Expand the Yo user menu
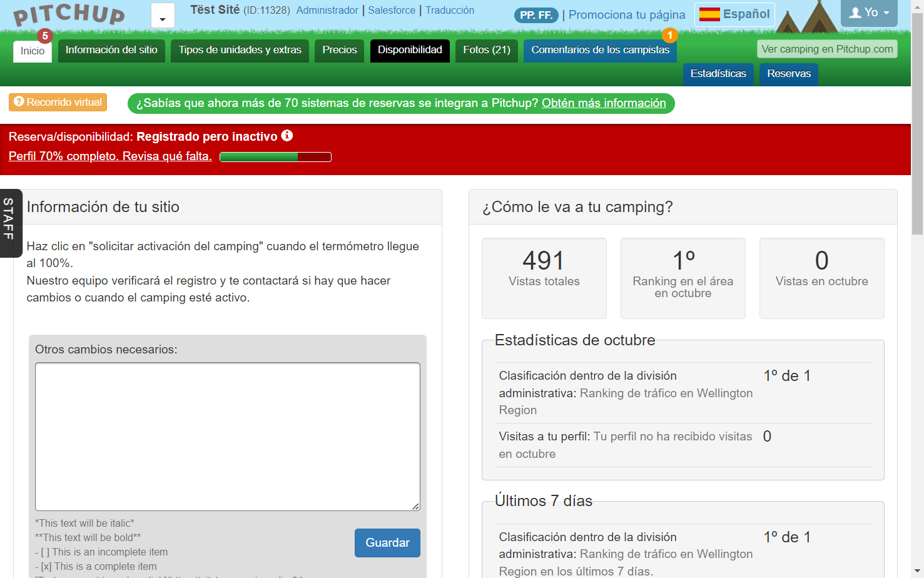 tap(869, 13)
